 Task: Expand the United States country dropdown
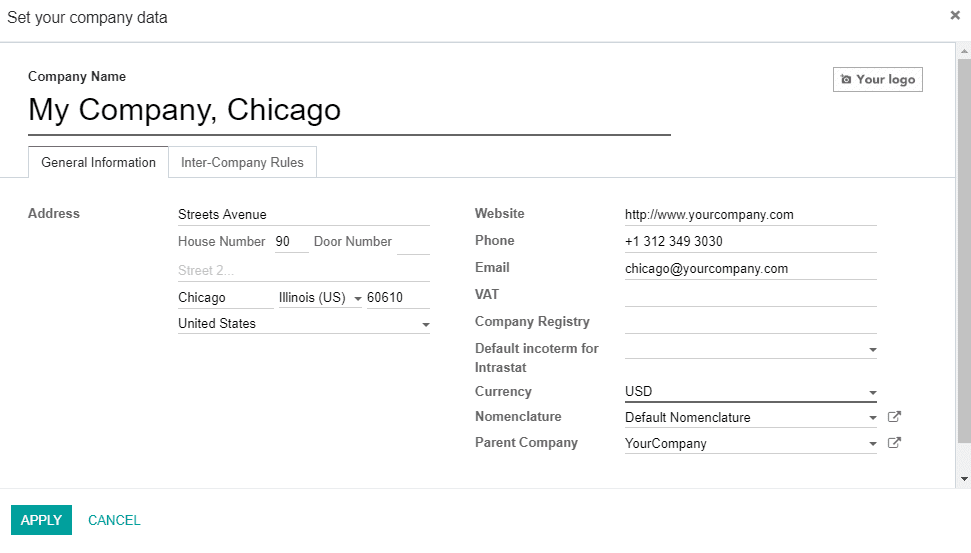425,324
